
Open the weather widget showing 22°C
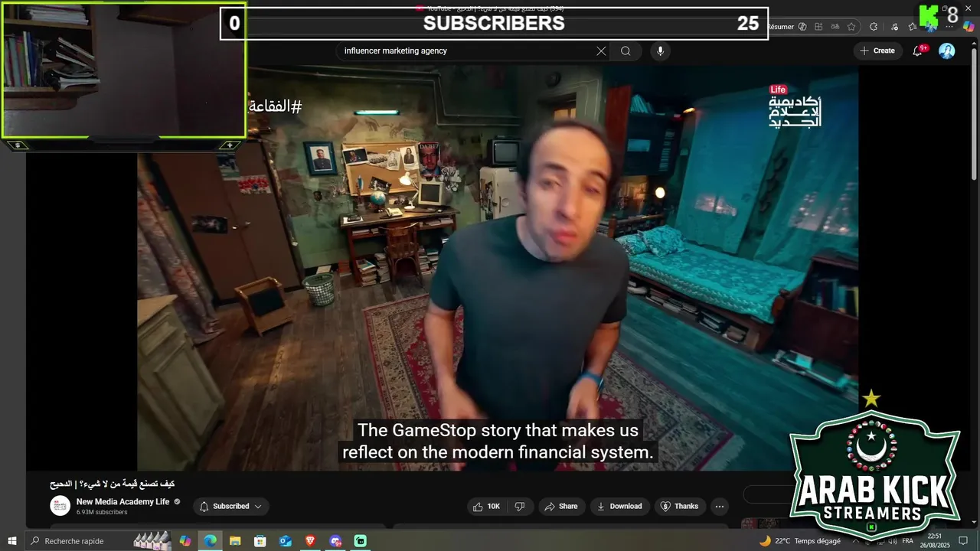click(799, 541)
